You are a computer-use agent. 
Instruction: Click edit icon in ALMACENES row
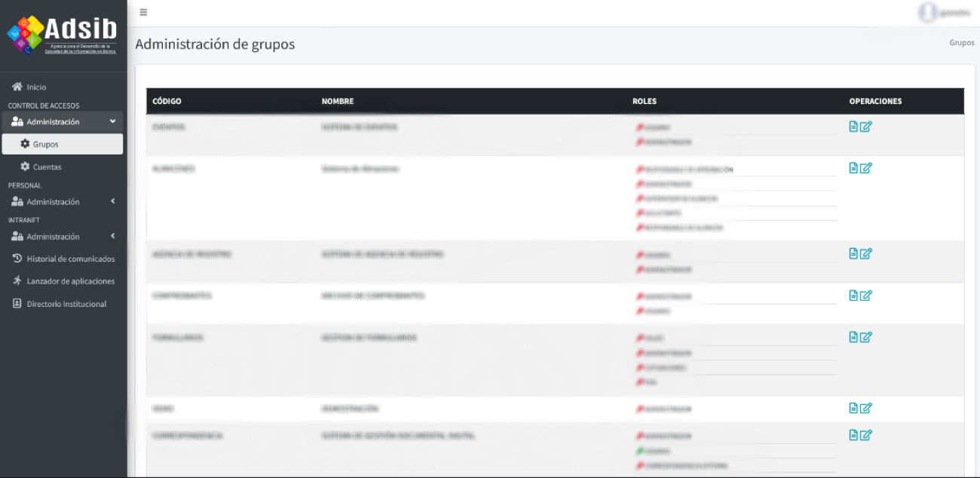[x=866, y=168]
